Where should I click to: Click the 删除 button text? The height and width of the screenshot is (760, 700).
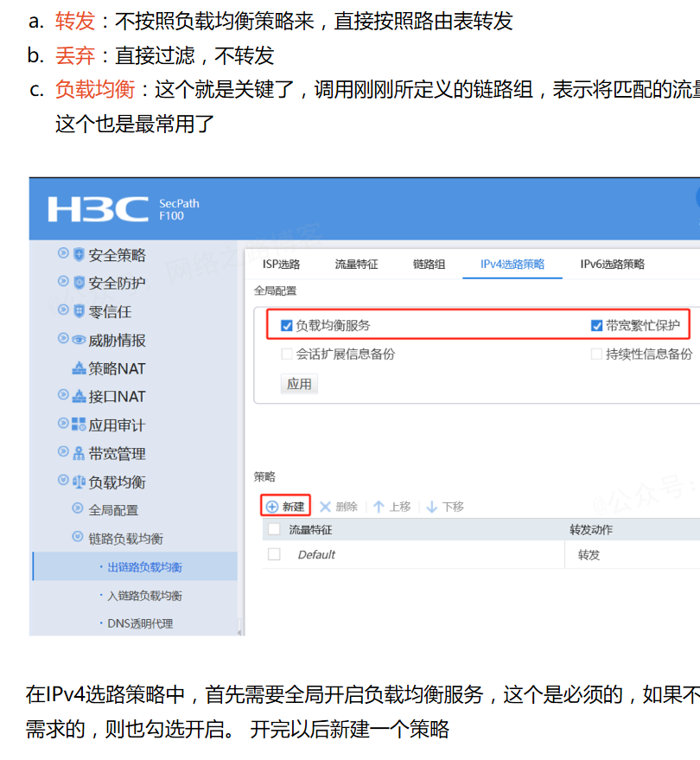(x=347, y=507)
